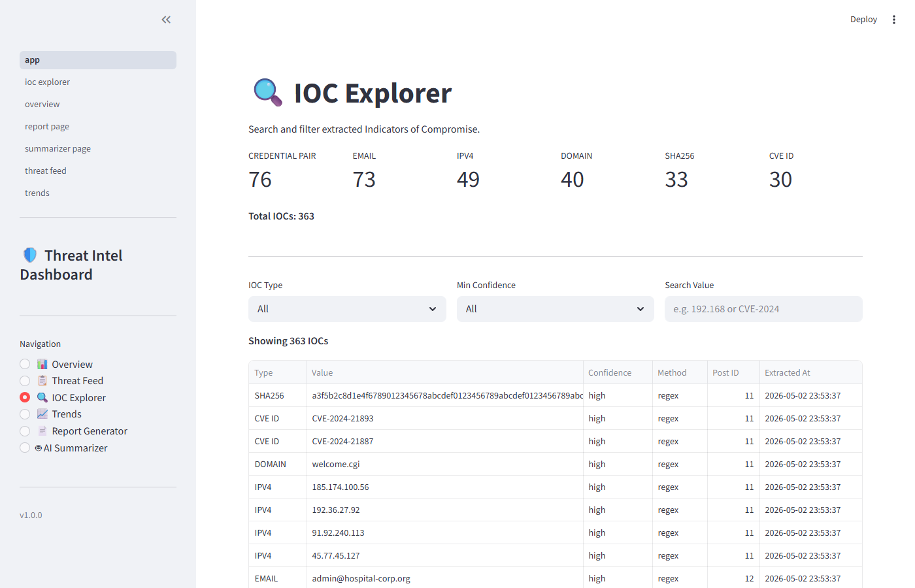Click the SHA256 metric value 33
Viewport: 915px width, 588px height.
(676, 179)
